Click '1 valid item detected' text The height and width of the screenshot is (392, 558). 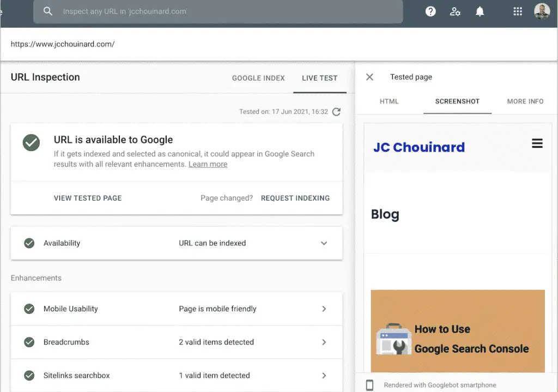214,375
